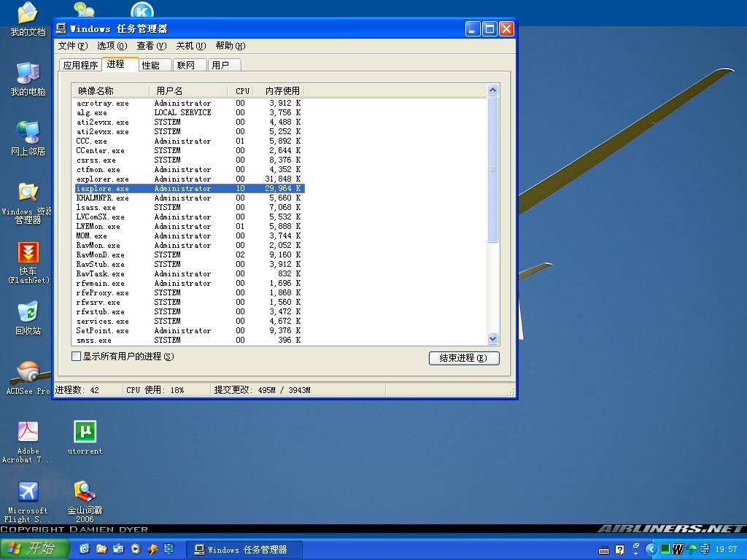Click the green umbrella tray icon
The width and height of the screenshot is (747, 560).
[x=692, y=550]
